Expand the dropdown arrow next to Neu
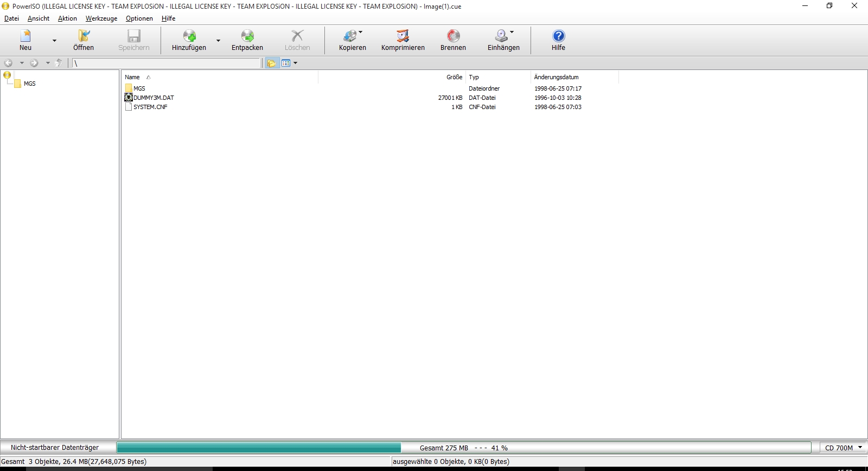 54,41
